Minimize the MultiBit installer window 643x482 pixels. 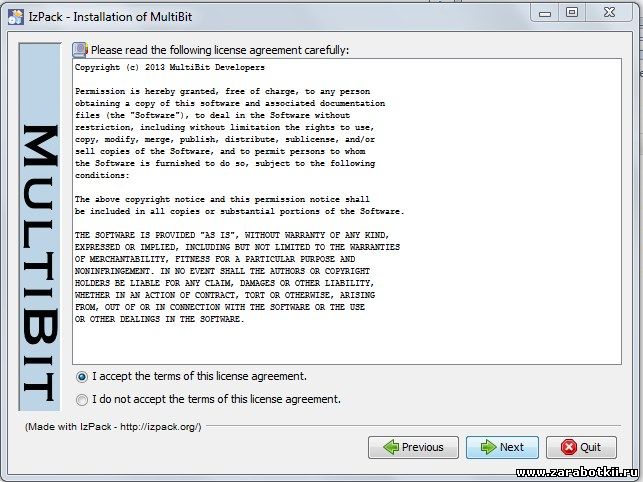pyautogui.click(x=545, y=14)
